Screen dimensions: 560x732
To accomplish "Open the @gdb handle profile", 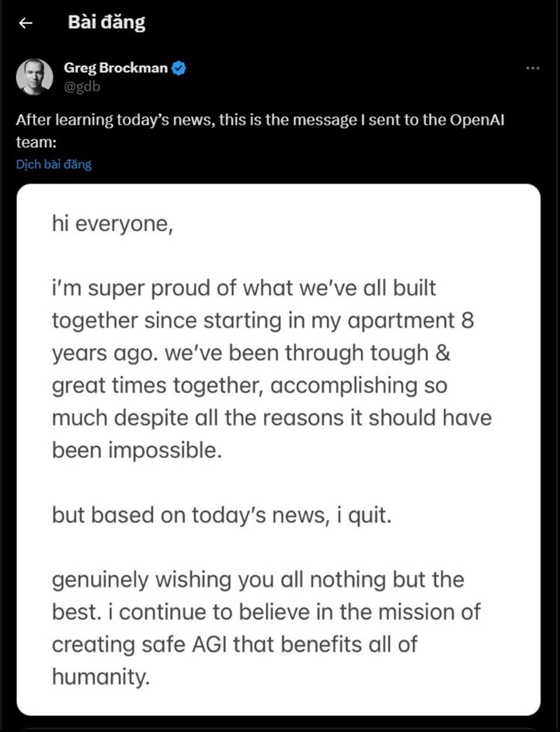I will 82,88.
